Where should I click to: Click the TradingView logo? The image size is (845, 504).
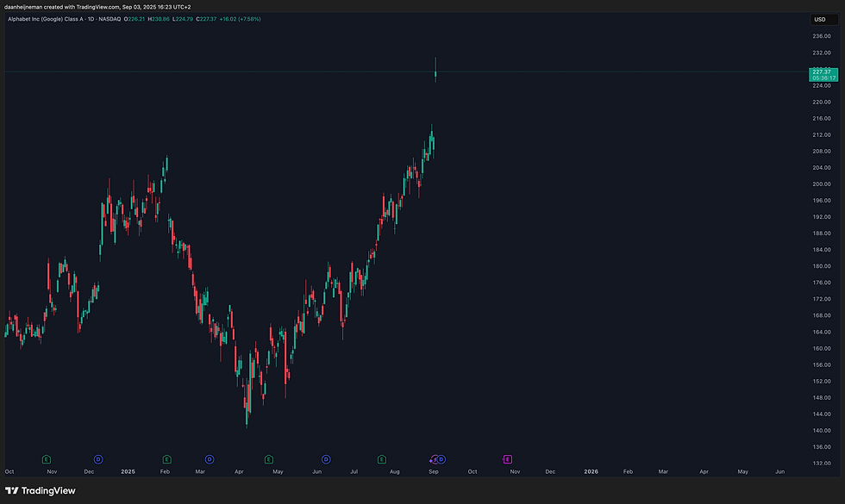(41, 490)
